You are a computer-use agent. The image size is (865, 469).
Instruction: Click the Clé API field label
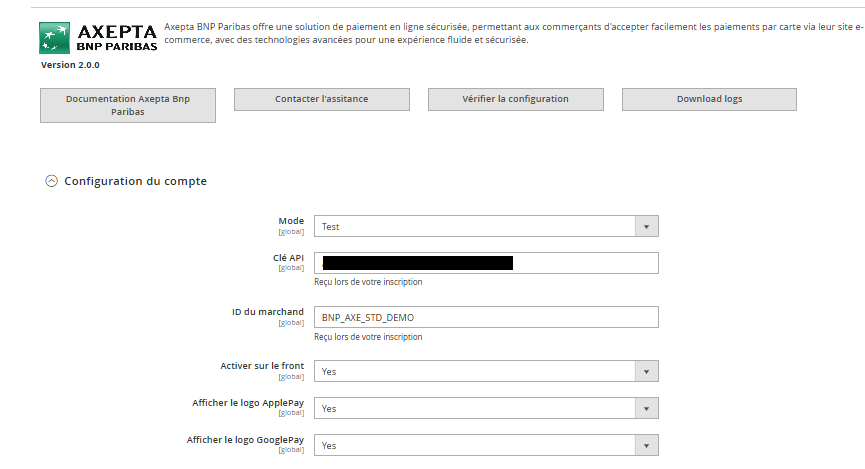coord(288,257)
